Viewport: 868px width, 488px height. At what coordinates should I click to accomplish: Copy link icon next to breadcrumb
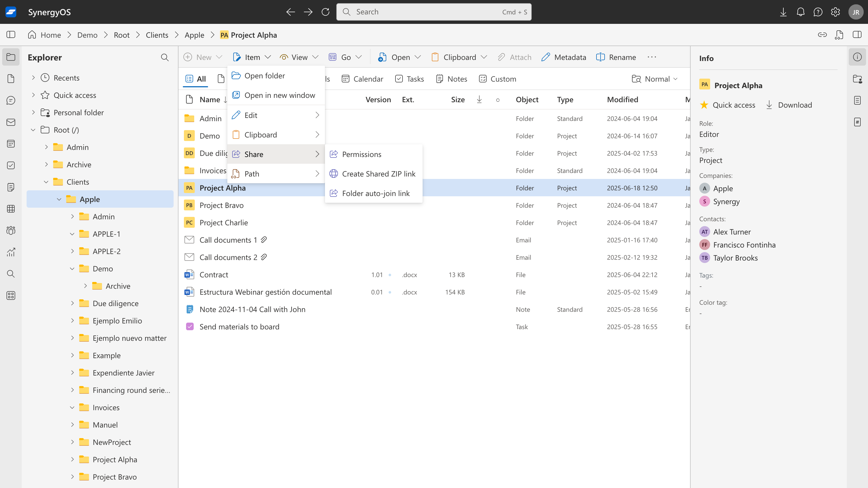pyautogui.click(x=822, y=35)
